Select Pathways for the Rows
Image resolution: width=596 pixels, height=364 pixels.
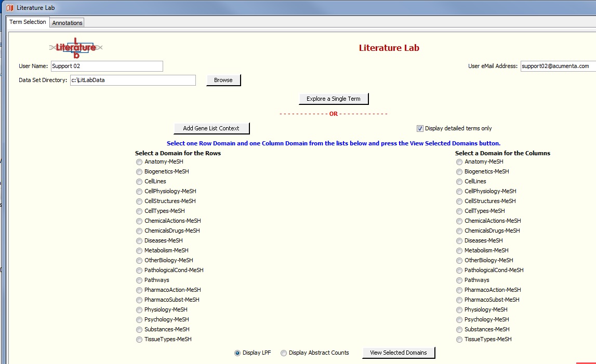[x=139, y=280]
